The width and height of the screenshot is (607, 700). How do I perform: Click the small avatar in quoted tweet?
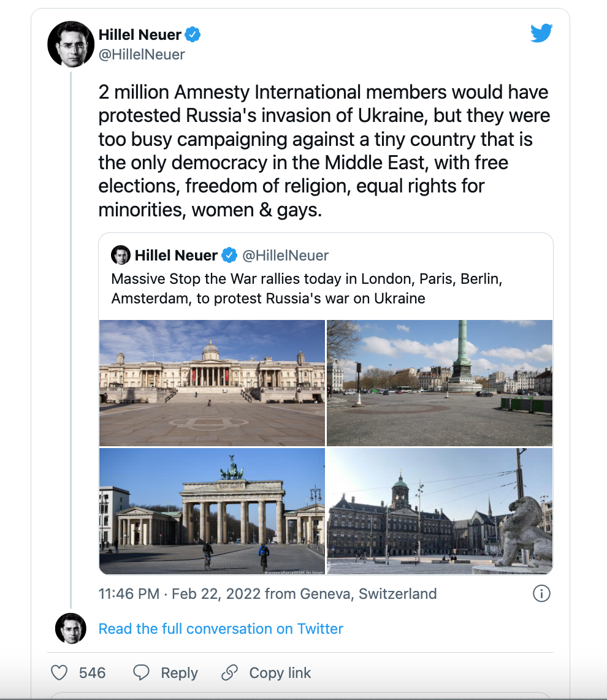point(121,255)
